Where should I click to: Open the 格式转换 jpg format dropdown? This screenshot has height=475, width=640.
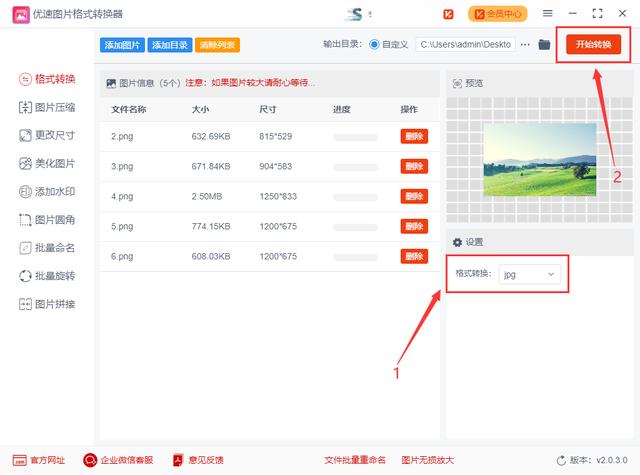[x=529, y=274]
